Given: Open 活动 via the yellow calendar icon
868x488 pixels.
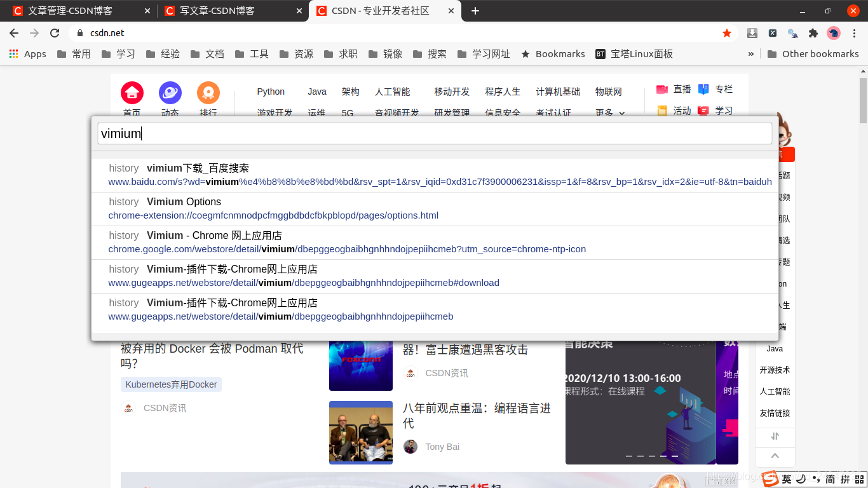Looking at the screenshot, I should pos(661,111).
